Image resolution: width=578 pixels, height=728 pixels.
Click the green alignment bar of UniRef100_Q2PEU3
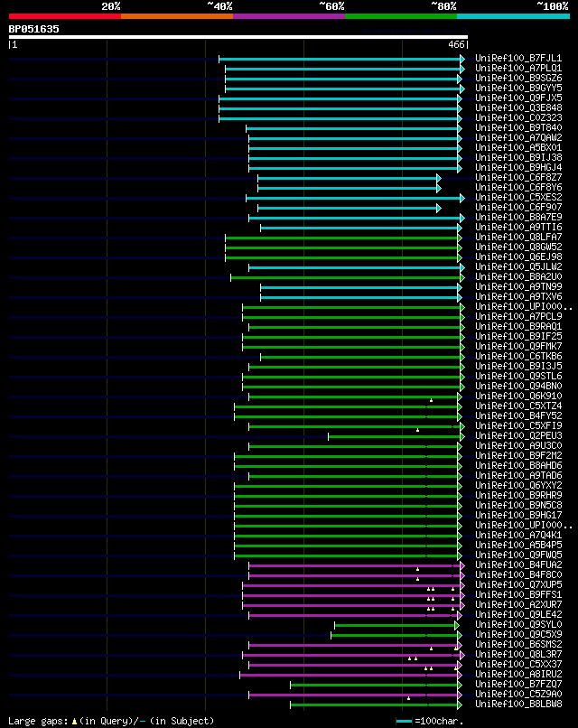pyautogui.click(x=396, y=436)
